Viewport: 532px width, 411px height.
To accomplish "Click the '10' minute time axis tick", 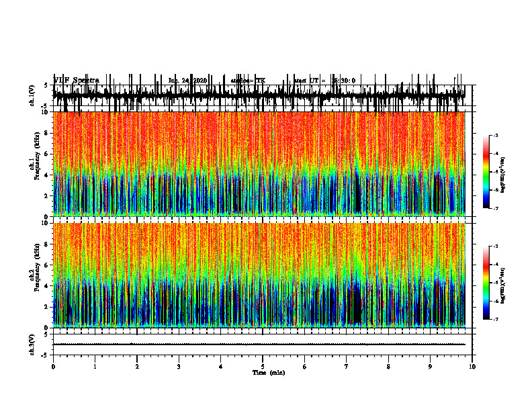I will (x=472, y=367).
